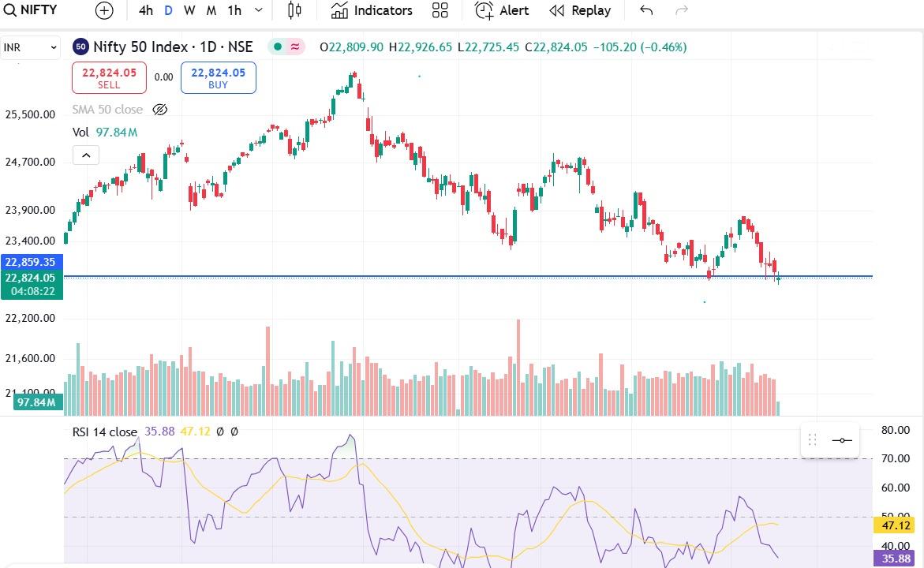The width and height of the screenshot is (924, 568).
Task: Click the green market status dot
Action: tap(278, 47)
